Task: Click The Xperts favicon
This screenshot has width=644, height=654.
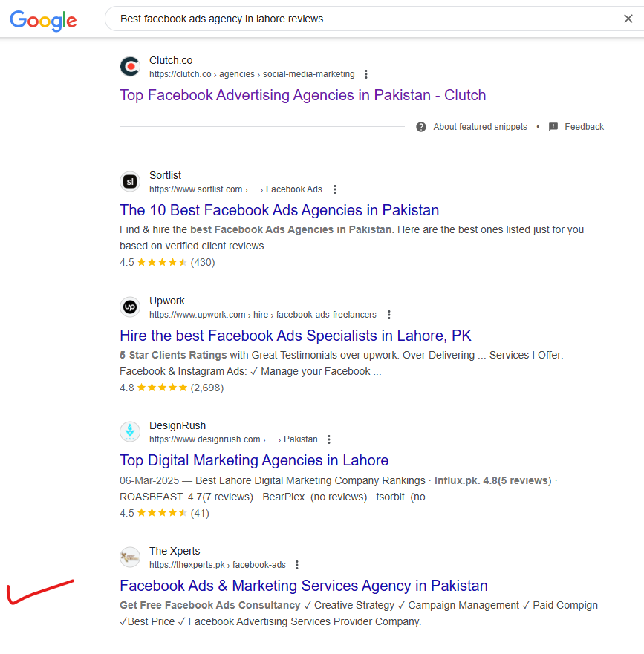Action: pos(130,557)
